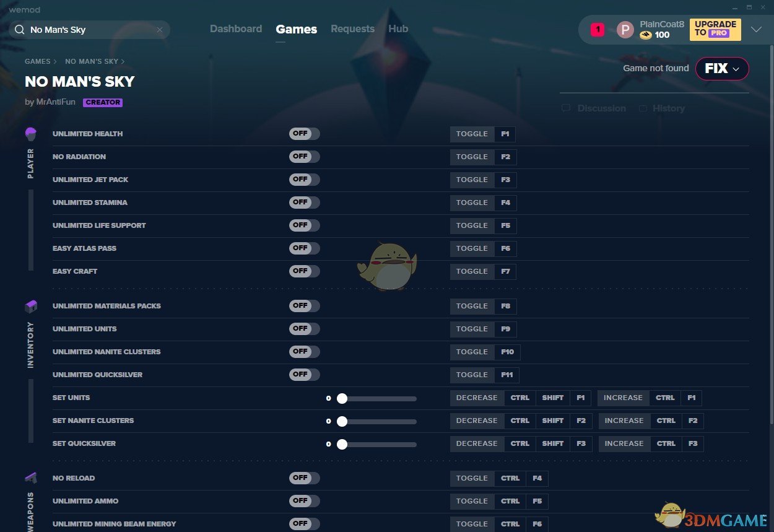Toggle Unlimited Mining Beam Energy
774x532 pixels.
click(x=305, y=524)
